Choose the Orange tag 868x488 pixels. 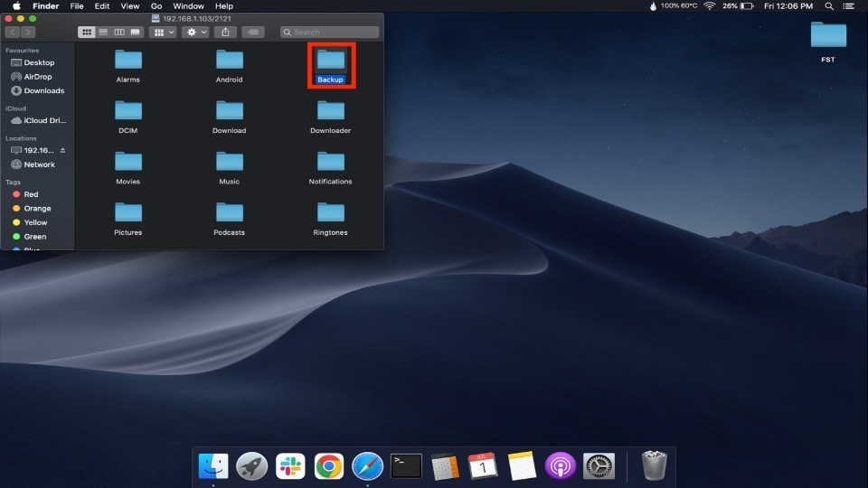tap(32, 208)
